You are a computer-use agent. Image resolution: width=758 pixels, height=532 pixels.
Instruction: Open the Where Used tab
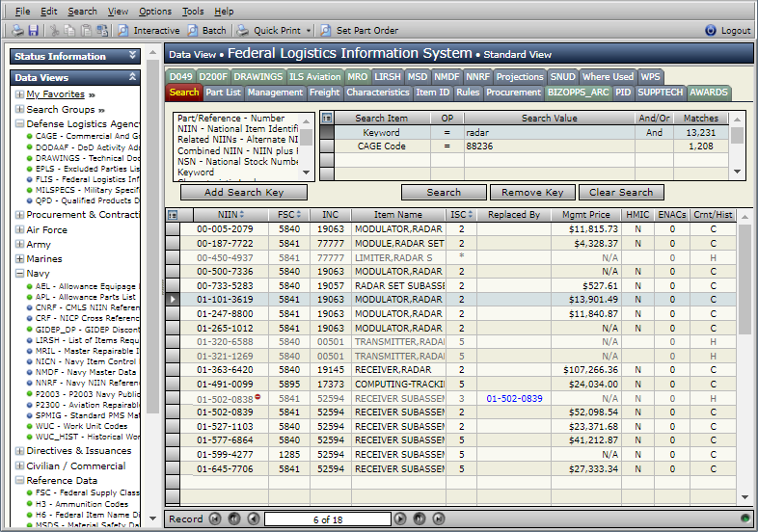(x=608, y=77)
